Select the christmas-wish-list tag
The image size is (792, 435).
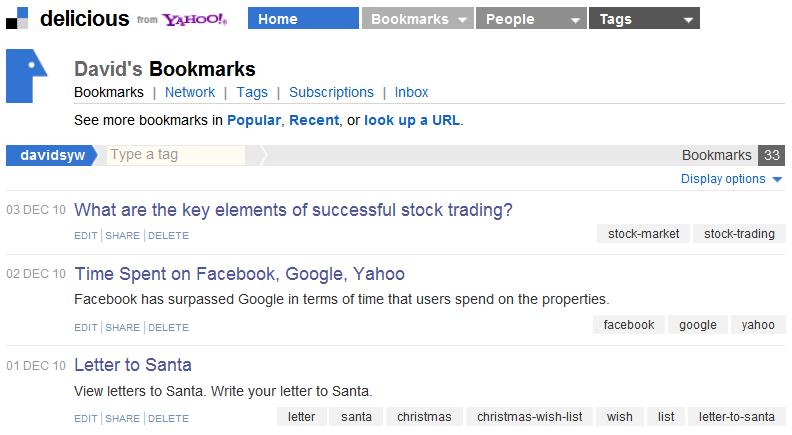[x=529, y=417]
